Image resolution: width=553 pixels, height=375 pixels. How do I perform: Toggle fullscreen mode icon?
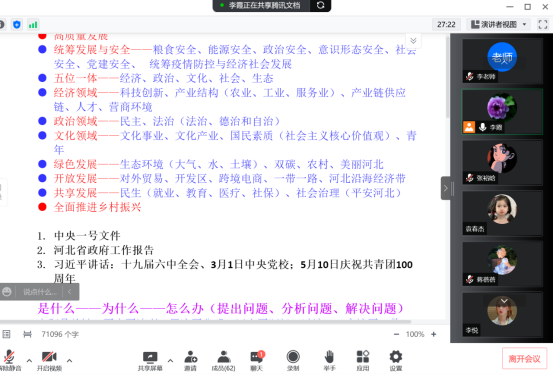pos(543,24)
